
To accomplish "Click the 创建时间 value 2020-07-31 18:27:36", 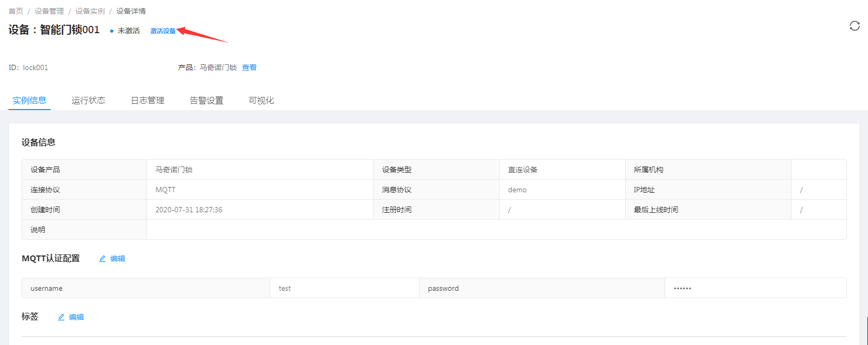I will click(189, 210).
